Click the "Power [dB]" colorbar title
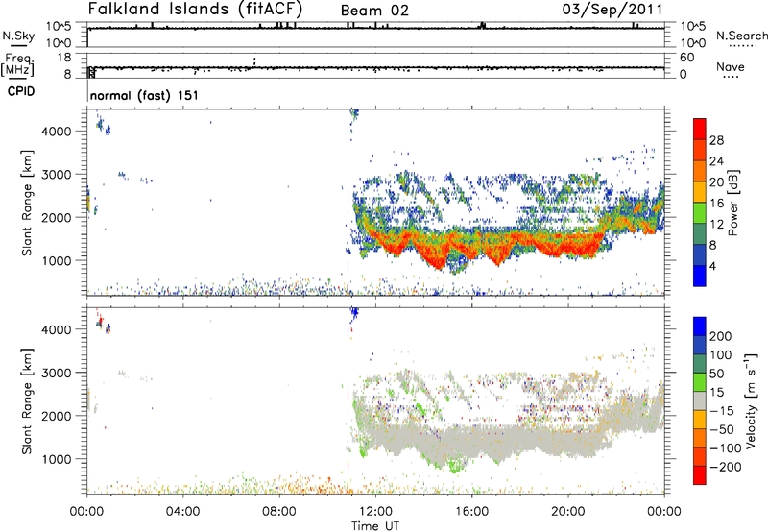Viewport: 768px width, 532px height. click(733, 203)
